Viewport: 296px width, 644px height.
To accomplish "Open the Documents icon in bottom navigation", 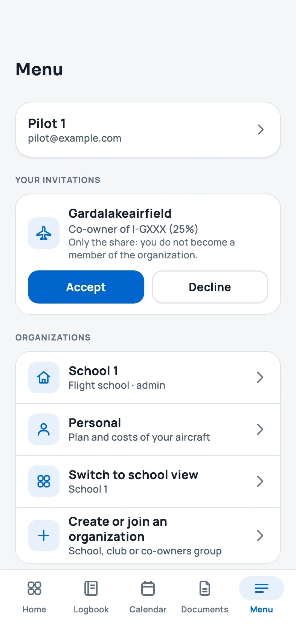I will point(205,588).
